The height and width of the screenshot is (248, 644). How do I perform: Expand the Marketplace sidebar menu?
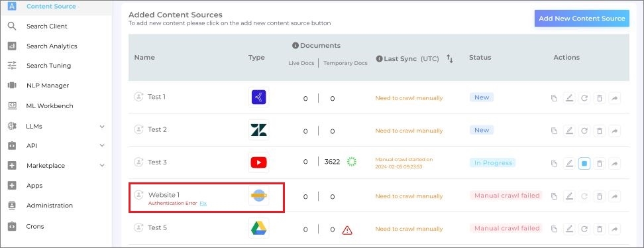(102, 165)
